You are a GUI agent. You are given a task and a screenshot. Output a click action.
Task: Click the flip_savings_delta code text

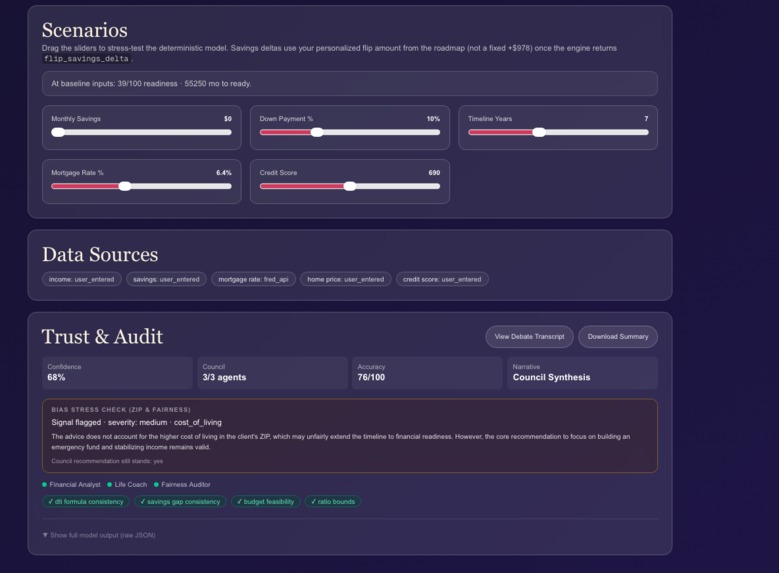click(86, 59)
